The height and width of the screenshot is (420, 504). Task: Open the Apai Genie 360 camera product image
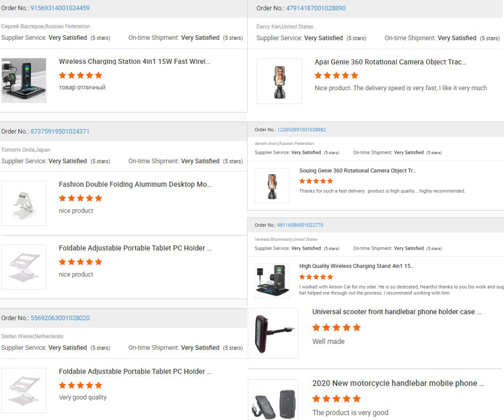(x=279, y=81)
